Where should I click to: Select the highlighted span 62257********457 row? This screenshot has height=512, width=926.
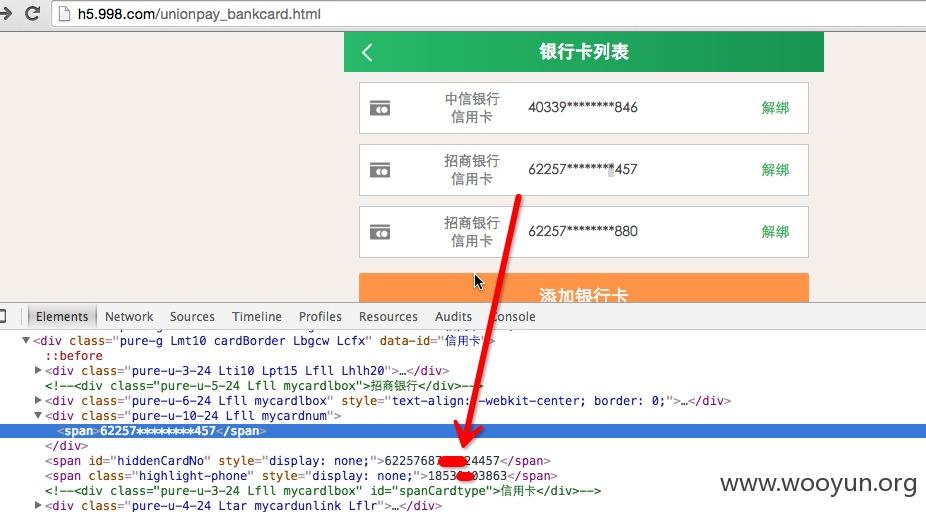pyautogui.click(x=463, y=431)
